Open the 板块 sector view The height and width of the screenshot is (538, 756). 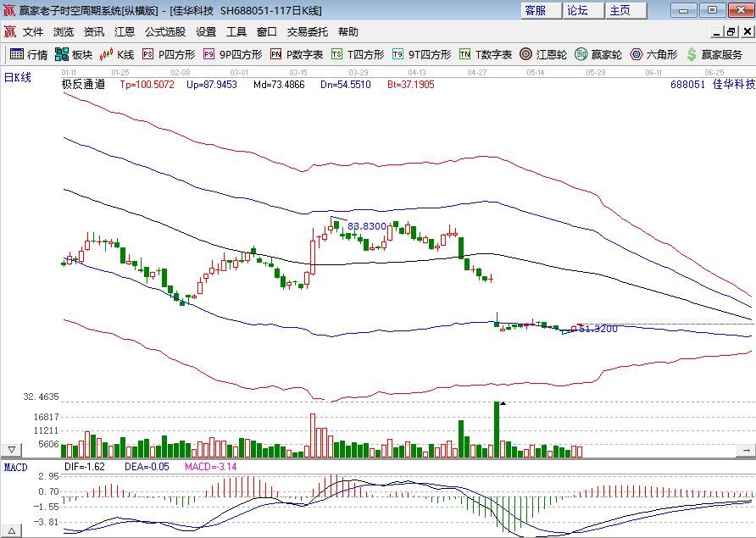click(x=74, y=54)
